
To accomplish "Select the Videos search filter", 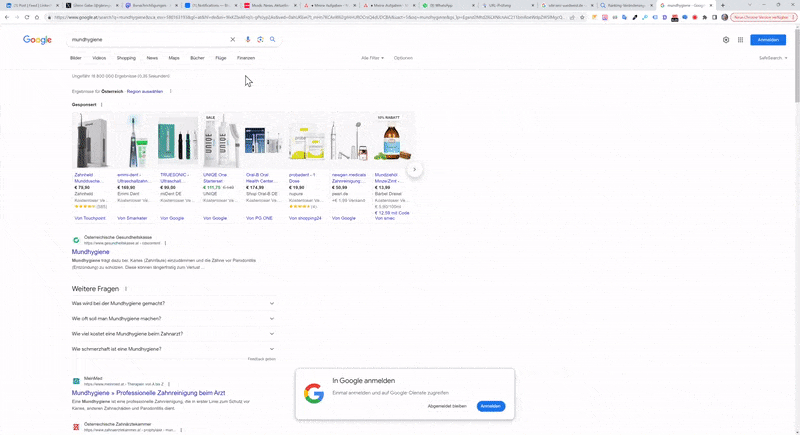I will 99,58.
